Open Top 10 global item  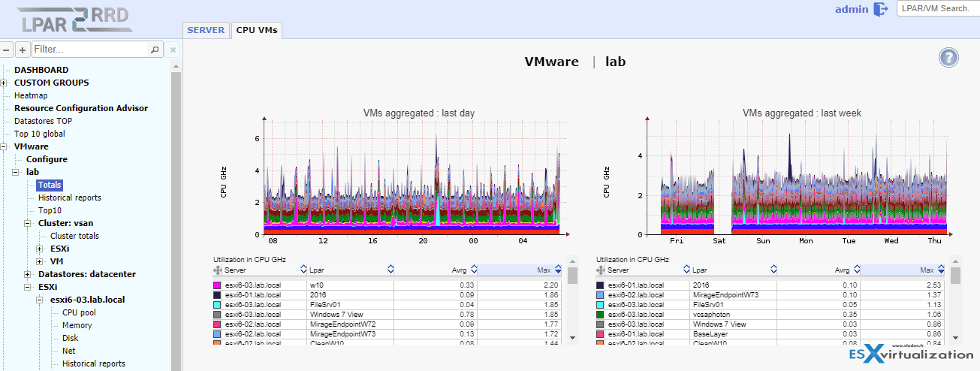(x=40, y=134)
